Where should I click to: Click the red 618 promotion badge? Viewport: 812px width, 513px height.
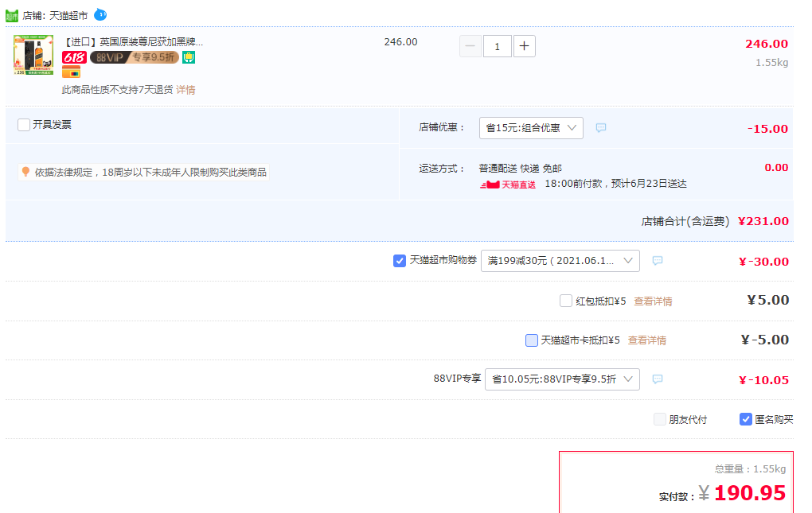pyautogui.click(x=74, y=57)
